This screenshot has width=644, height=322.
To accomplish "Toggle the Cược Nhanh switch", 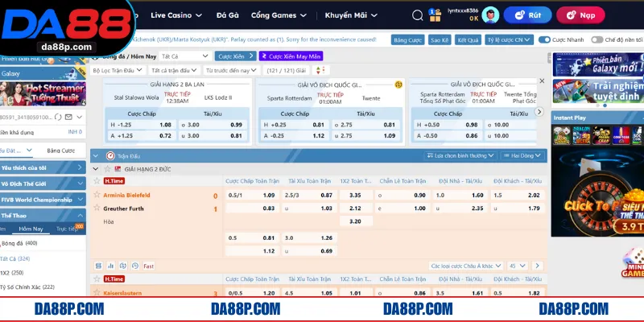I will pos(545,39).
